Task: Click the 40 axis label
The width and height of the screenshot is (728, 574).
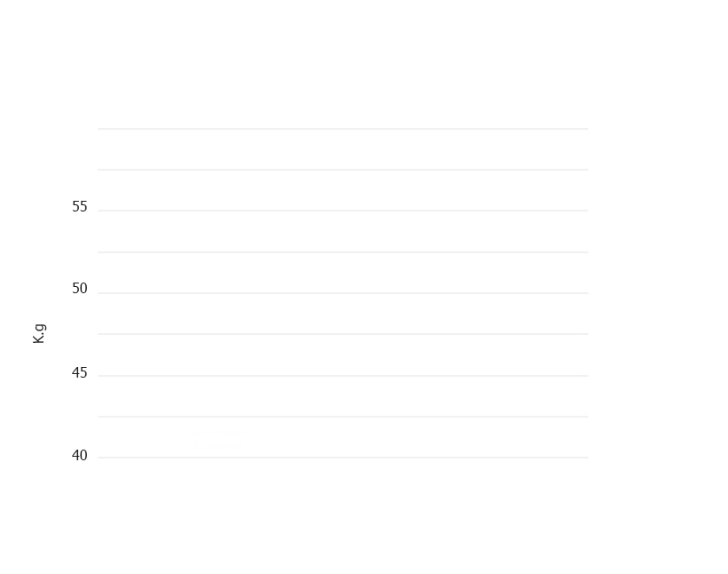Action: tap(79, 455)
